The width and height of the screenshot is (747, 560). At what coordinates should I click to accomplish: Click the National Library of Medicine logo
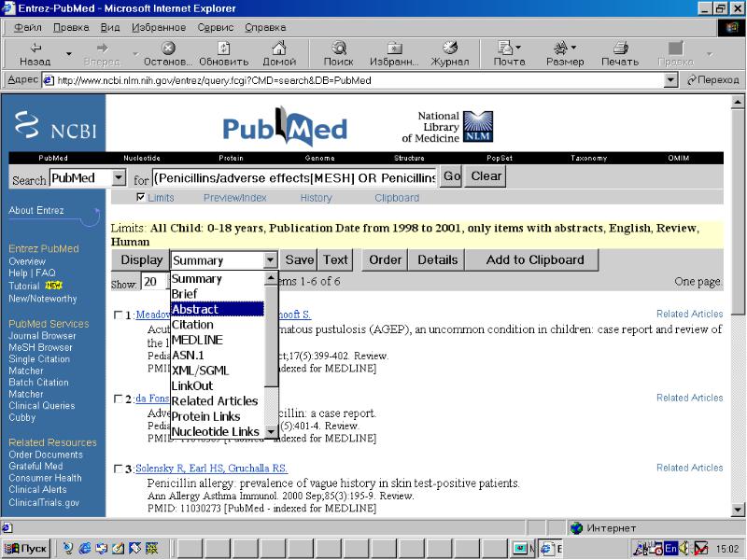[447, 127]
